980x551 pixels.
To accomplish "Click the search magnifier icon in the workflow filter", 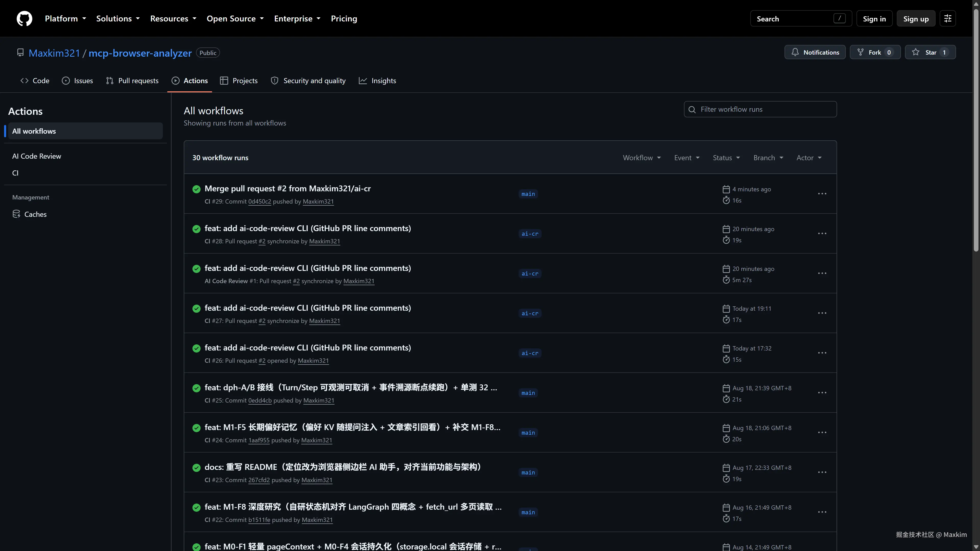I will [x=692, y=109].
